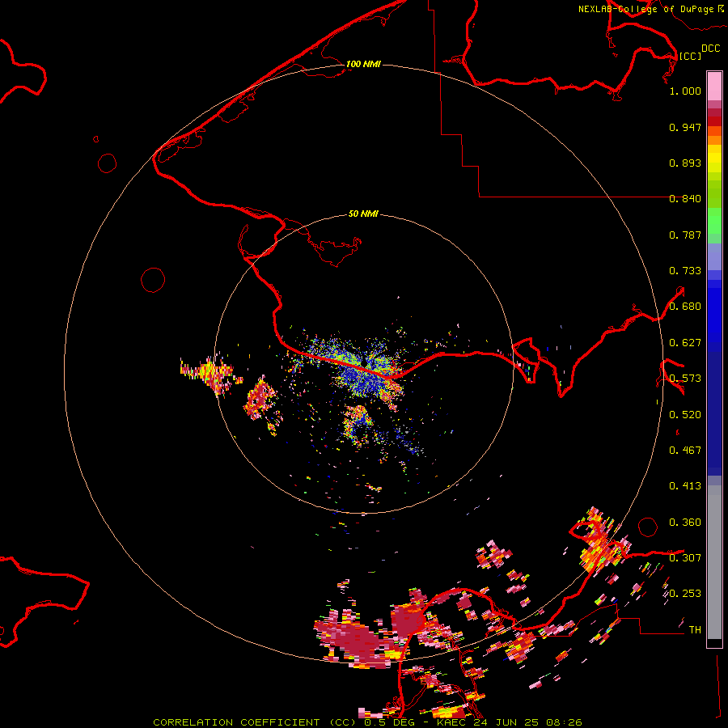Select the 0.947 scale value
The image size is (728, 728).
click(685, 127)
